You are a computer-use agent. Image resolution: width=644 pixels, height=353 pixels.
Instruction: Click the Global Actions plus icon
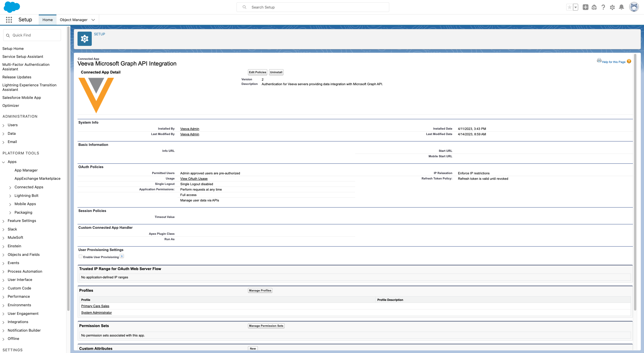tap(585, 7)
